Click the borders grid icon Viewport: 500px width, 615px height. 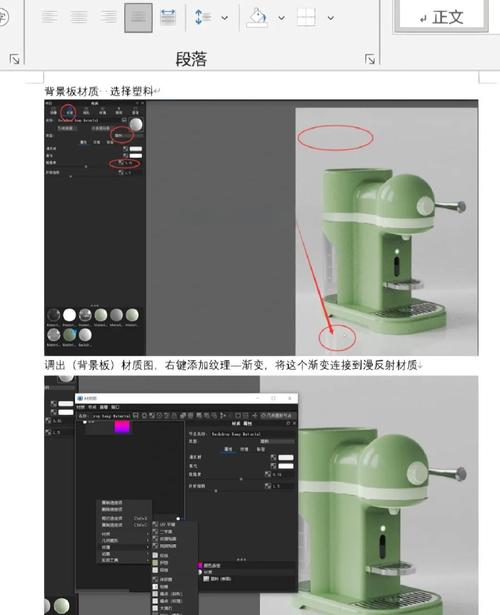click(x=306, y=17)
